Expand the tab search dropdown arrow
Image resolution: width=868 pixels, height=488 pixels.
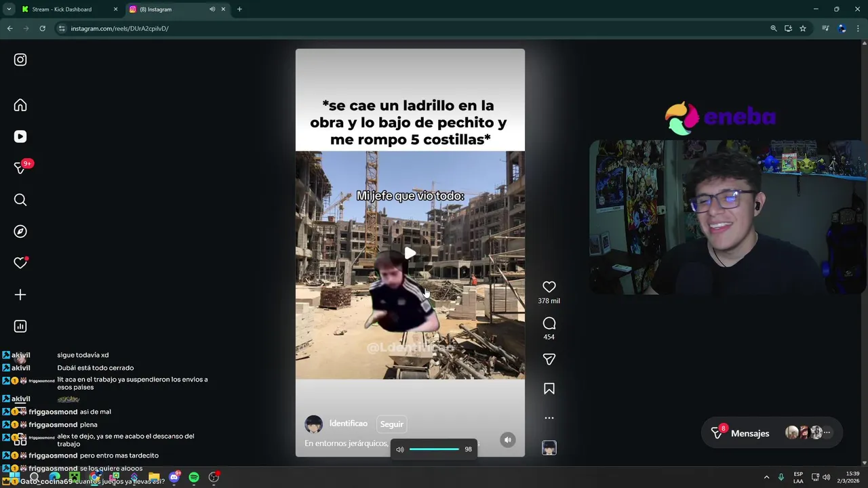point(9,9)
